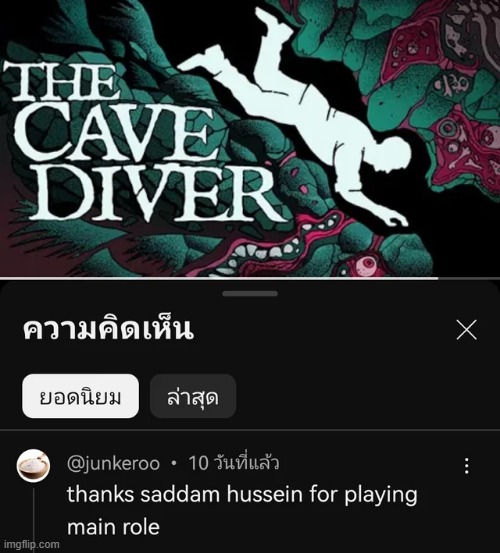Image resolution: width=500 pixels, height=553 pixels.
Task: Select the 'thanks saddam hussein' comment text
Action: click(242, 511)
